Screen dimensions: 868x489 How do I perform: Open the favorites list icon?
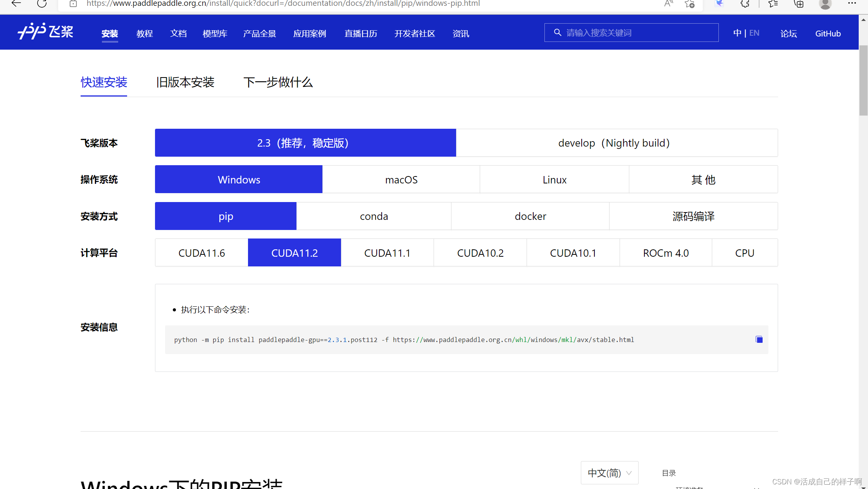coord(773,4)
